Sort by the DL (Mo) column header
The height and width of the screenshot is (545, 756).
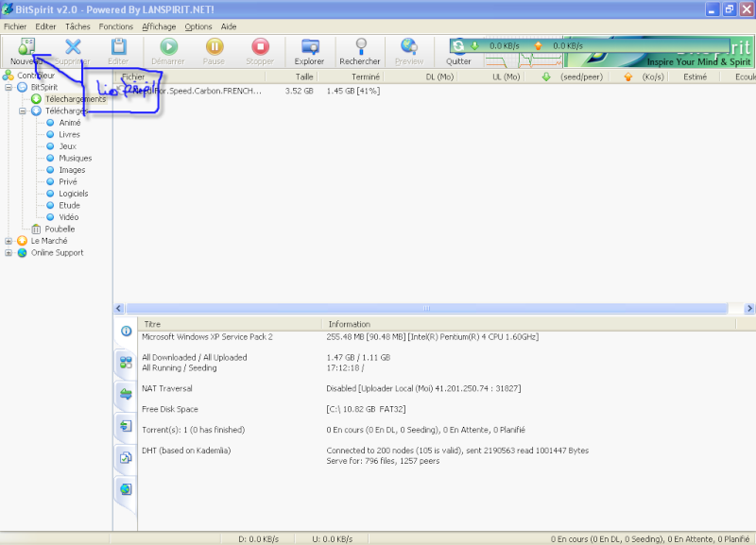(x=420, y=77)
